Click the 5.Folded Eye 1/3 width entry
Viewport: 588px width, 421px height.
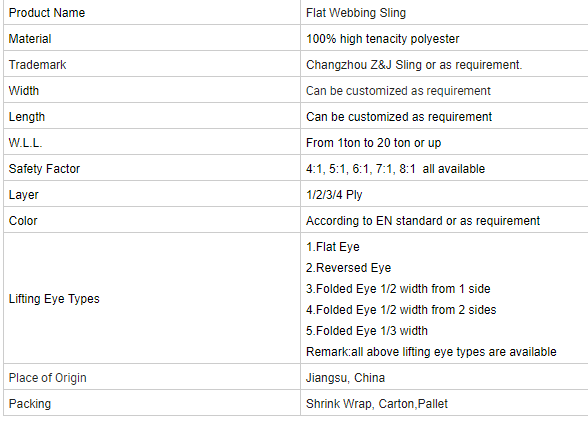(367, 331)
